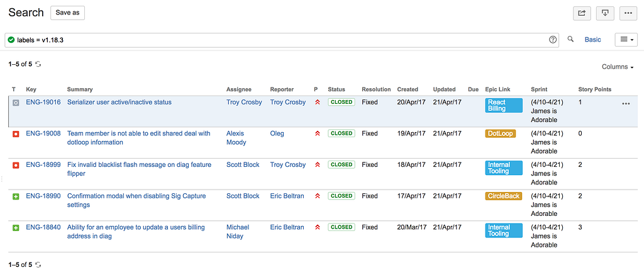Open the view layout switcher dropdown

625,40
